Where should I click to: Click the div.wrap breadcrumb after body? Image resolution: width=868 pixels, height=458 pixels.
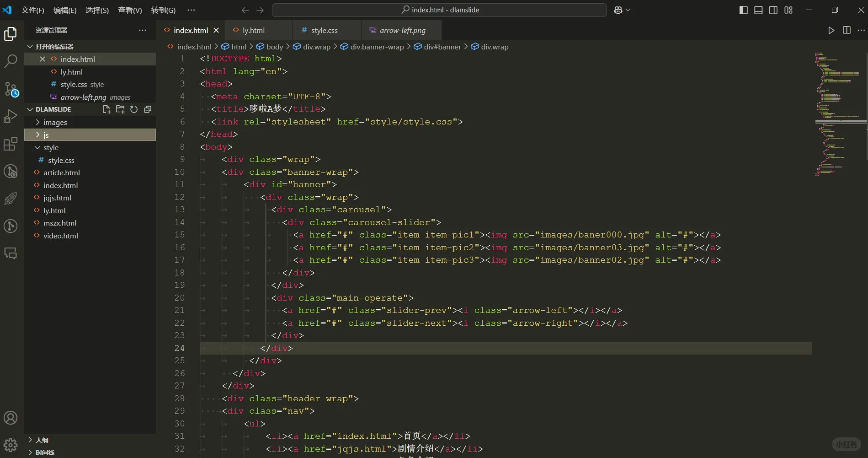click(x=311, y=47)
